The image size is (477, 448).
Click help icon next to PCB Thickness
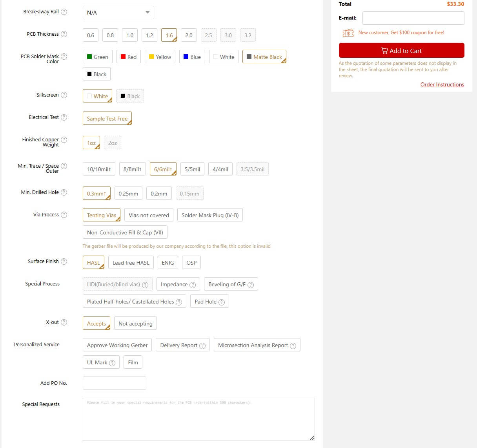(x=64, y=34)
